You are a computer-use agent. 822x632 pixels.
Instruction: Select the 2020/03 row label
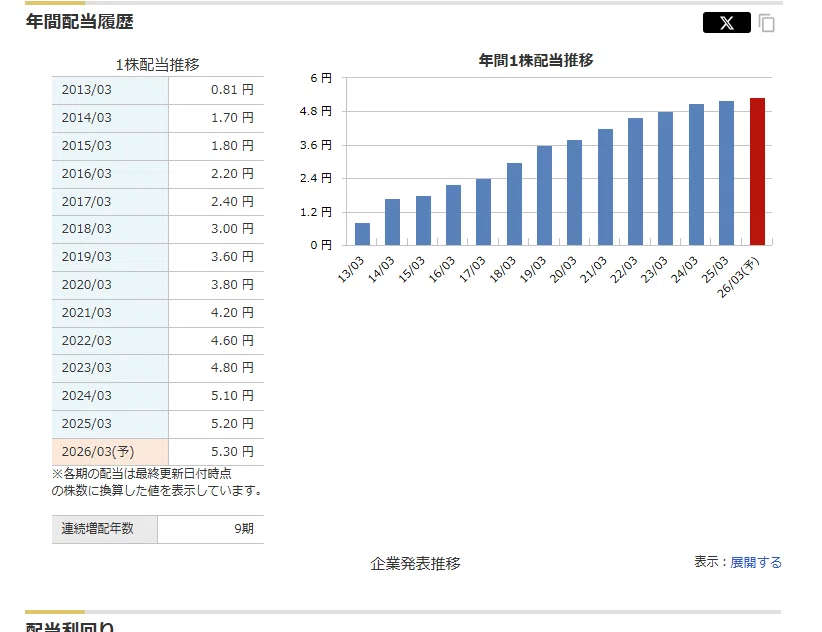click(86, 285)
